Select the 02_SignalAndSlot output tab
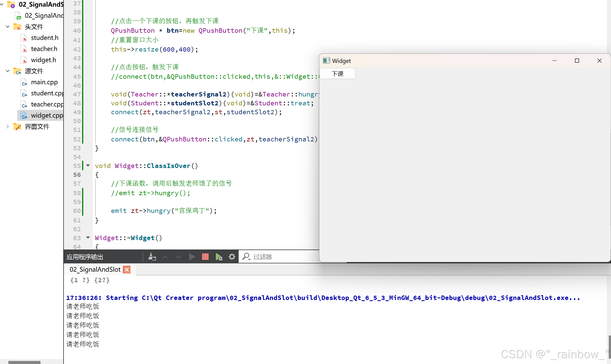Screen dimensions: 611x364 coord(95,269)
